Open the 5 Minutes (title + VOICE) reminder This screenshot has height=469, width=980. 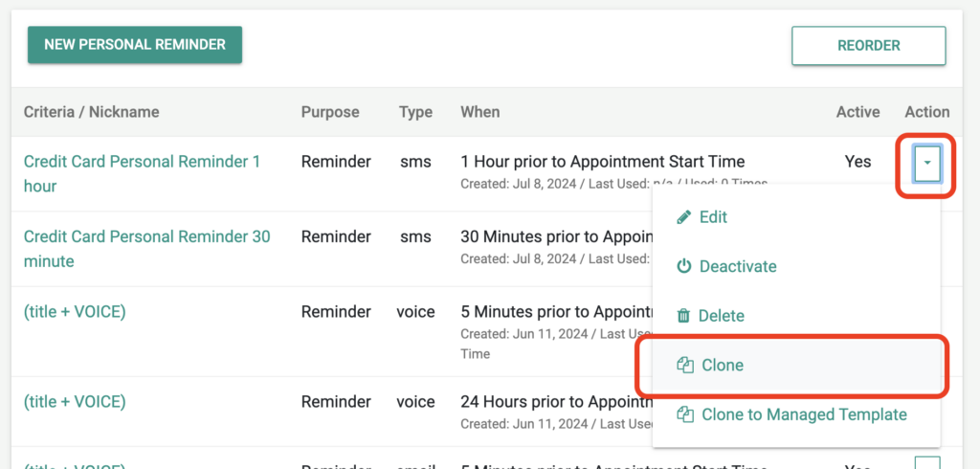click(x=75, y=312)
